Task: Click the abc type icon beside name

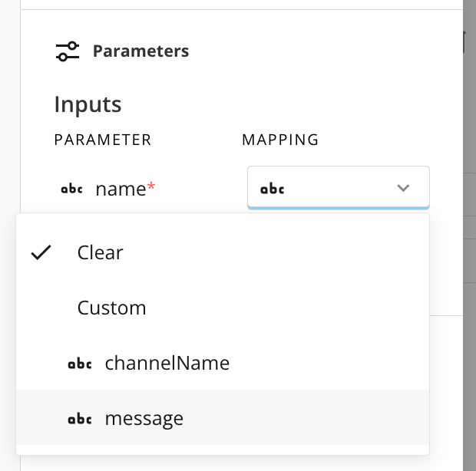Action: click(71, 189)
